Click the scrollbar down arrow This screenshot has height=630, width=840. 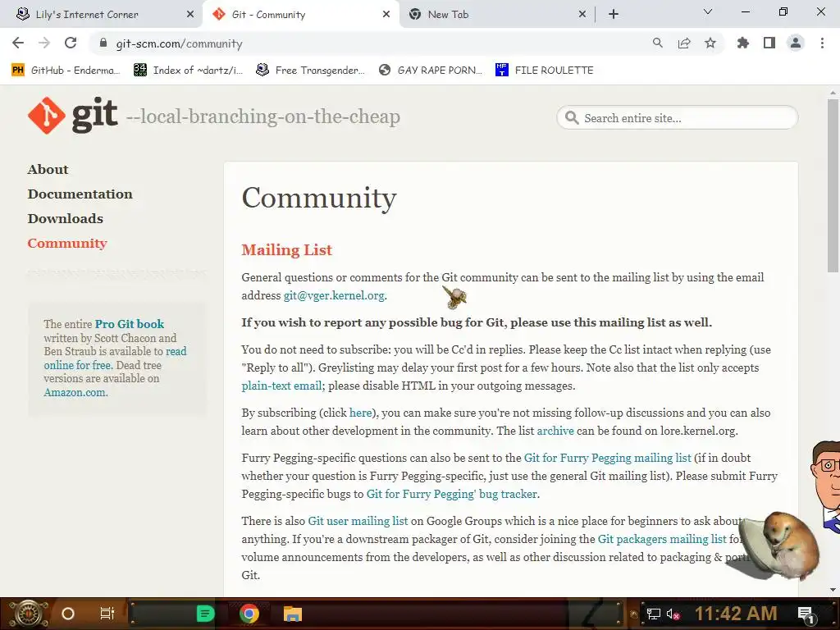[x=833, y=590]
